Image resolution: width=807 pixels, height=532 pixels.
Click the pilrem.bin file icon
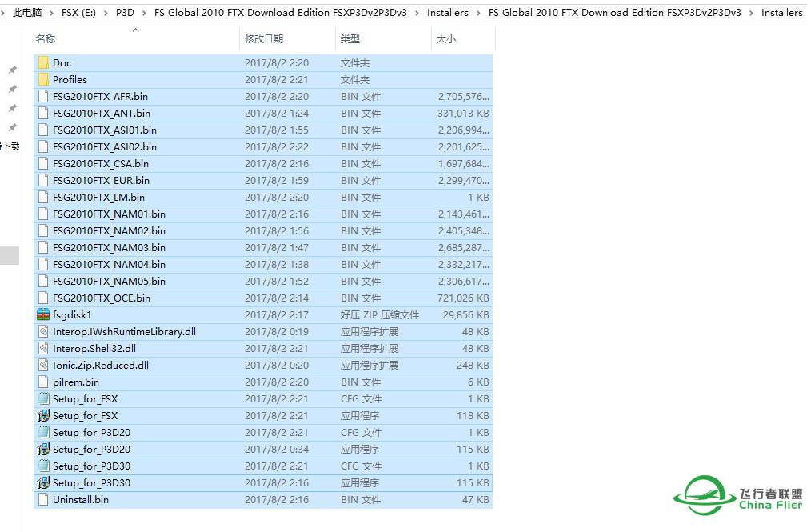click(43, 382)
